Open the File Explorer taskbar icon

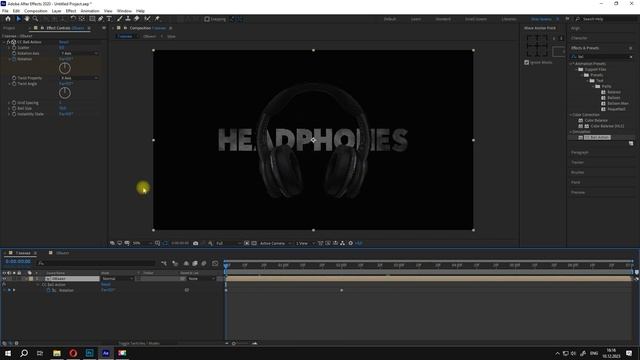point(57,353)
